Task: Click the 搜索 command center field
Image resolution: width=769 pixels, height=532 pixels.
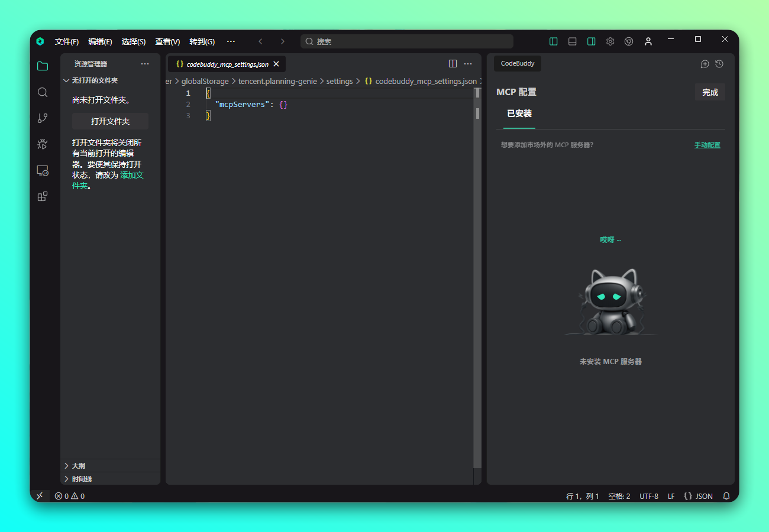Action: tap(407, 41)
